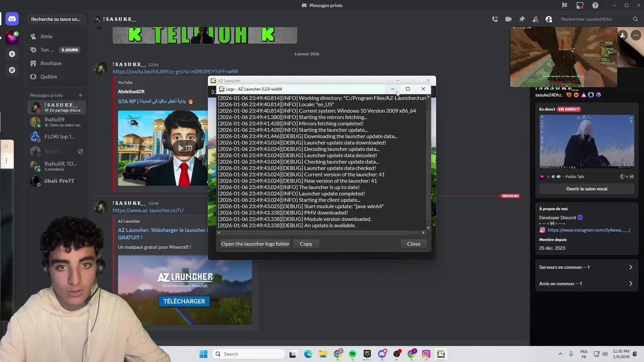The height and width of the screenshot is (362, 644).
Task: Open lhafozli9, TO... group with 5 membres
Action: [56, 166]
